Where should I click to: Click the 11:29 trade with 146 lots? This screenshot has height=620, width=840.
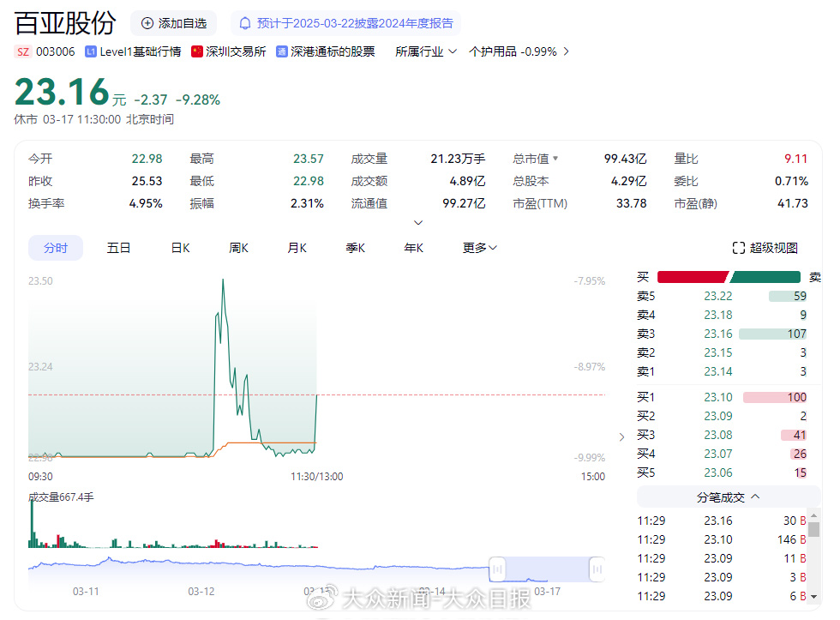tap(722, 539)
